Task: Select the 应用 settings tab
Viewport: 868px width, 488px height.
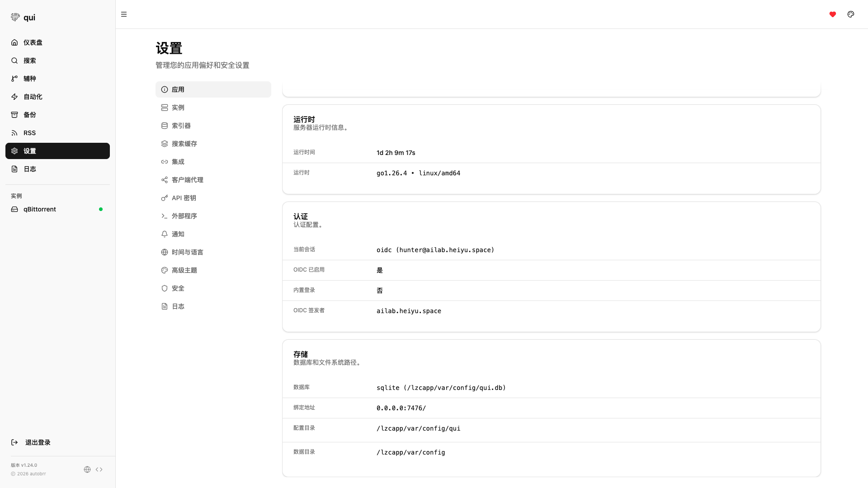Action: 213,89
